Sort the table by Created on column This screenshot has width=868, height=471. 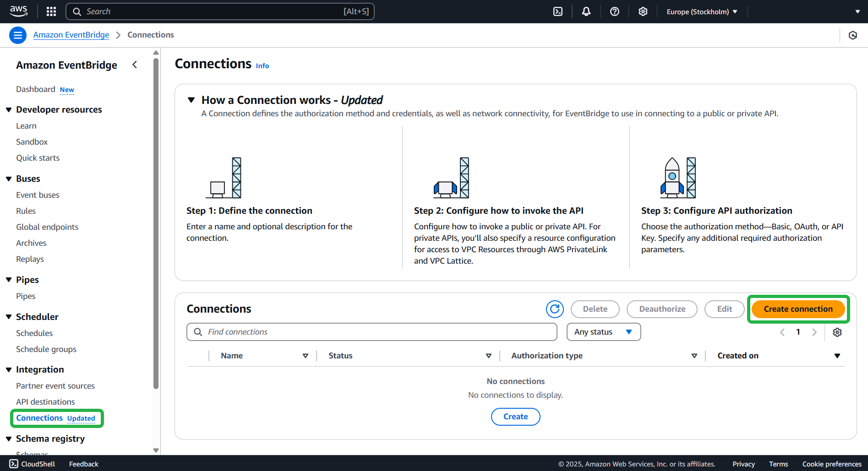tap(837, 356)
